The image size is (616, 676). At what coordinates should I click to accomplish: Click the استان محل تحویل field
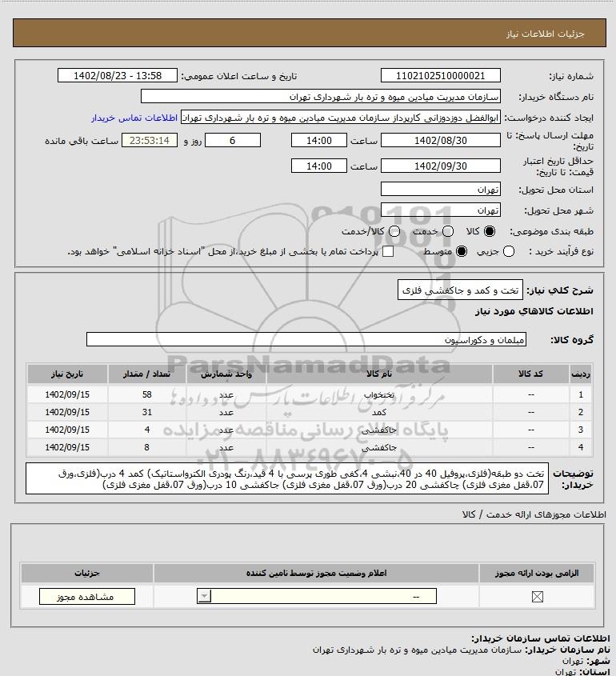click(441, 190)
